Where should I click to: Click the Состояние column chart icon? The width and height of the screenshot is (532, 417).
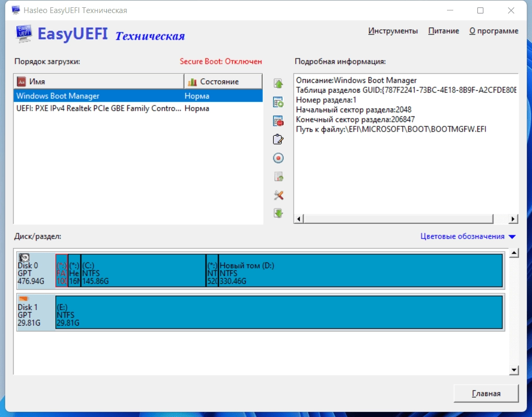click(192, 81)
